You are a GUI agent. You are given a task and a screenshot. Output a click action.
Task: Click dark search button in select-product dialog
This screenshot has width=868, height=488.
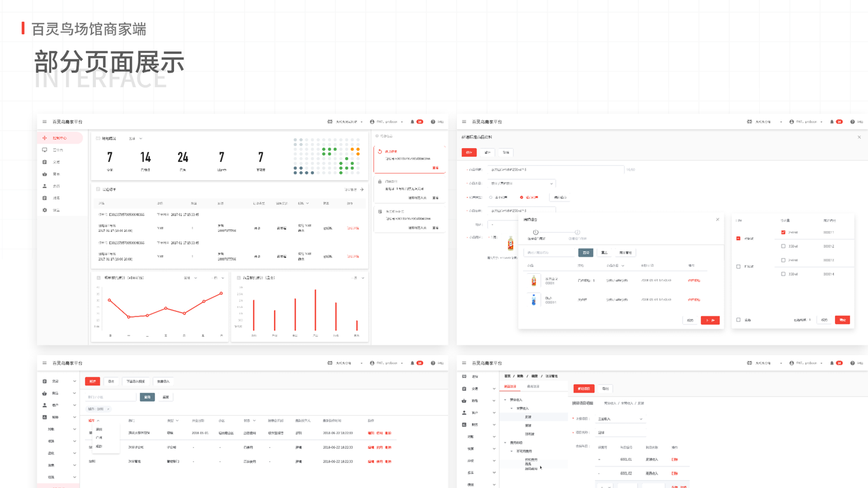pos(585,252)
